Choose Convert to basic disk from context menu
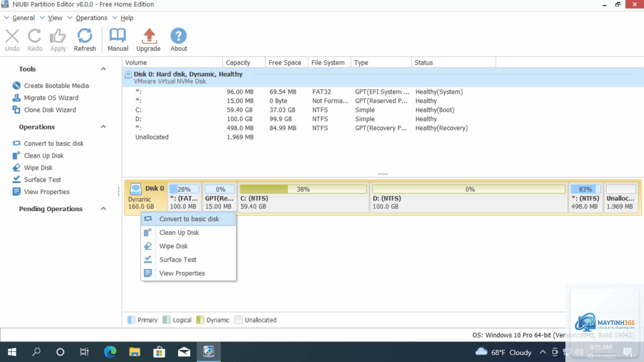 point(189,219)
